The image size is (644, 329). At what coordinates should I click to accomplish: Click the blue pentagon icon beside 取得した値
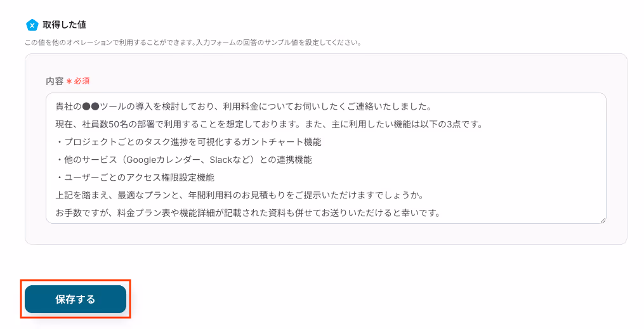pos(32,25)
